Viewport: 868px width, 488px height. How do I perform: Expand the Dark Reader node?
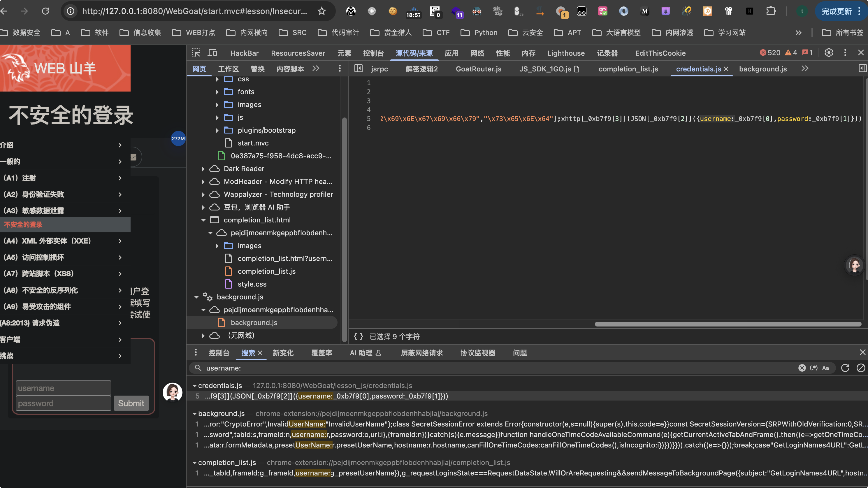[x=203, y=168]
